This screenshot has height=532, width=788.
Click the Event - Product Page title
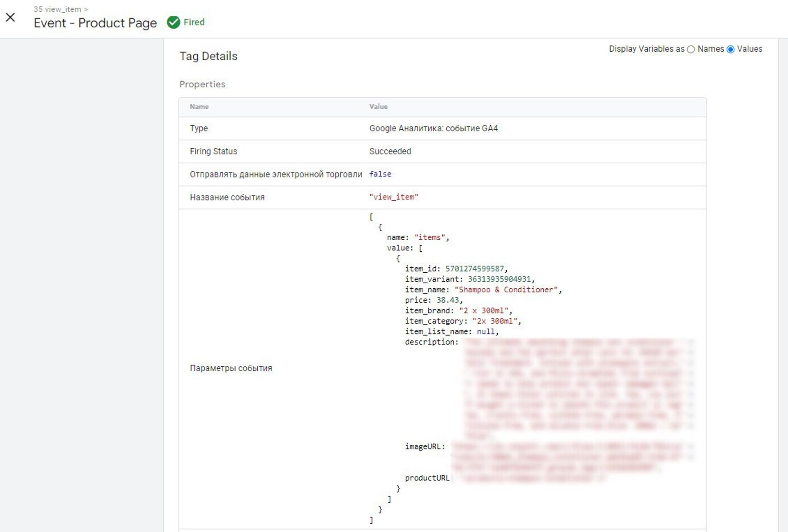coord(95,23)
